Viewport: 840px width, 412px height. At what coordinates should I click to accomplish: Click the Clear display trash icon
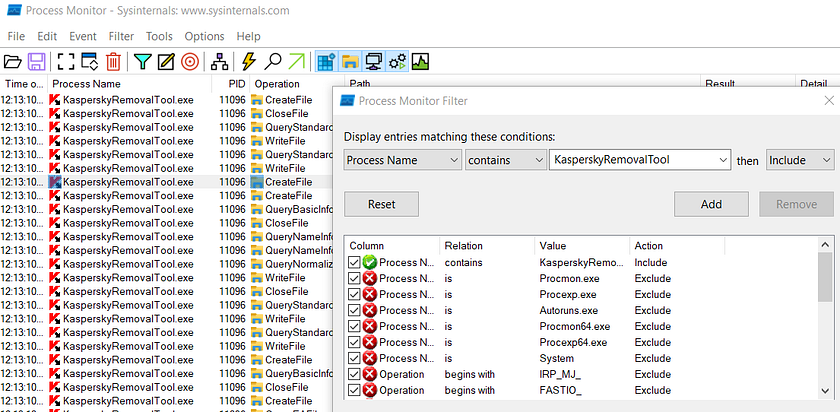[113, 62]
